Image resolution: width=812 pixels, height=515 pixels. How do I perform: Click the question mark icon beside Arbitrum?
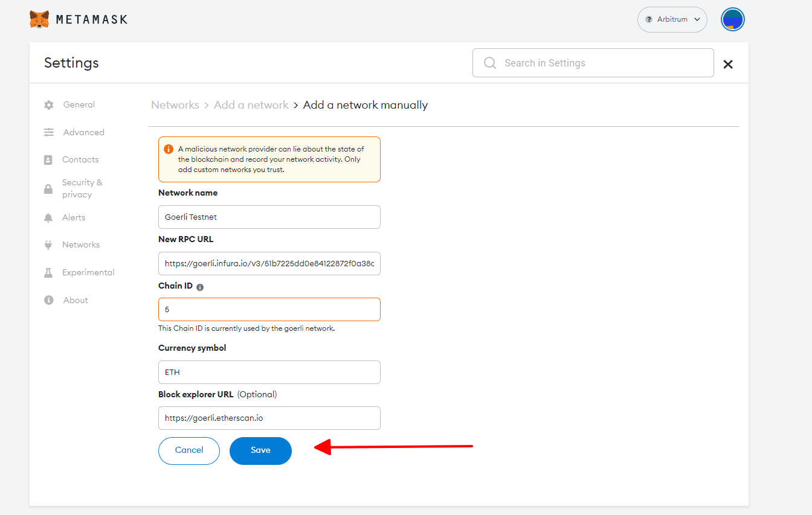[649, 19]
